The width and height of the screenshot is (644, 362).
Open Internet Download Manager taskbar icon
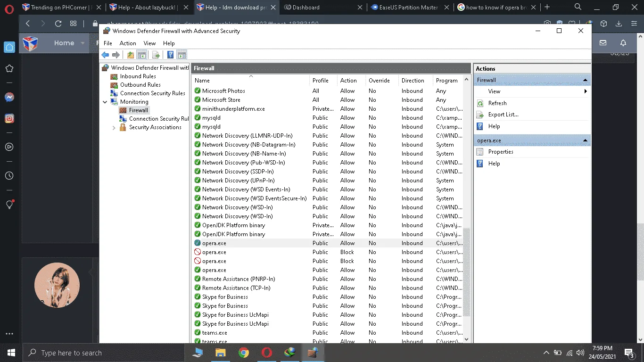[290, 353]
